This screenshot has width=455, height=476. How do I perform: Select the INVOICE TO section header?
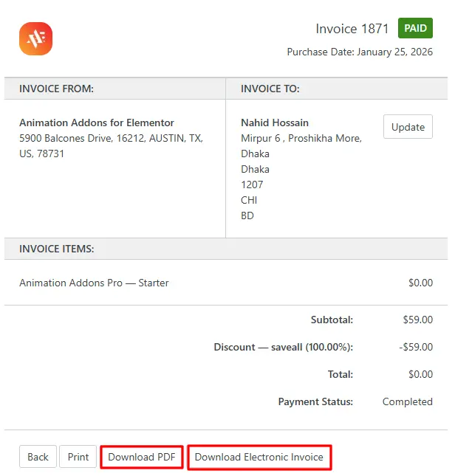[x=270, y=89]
